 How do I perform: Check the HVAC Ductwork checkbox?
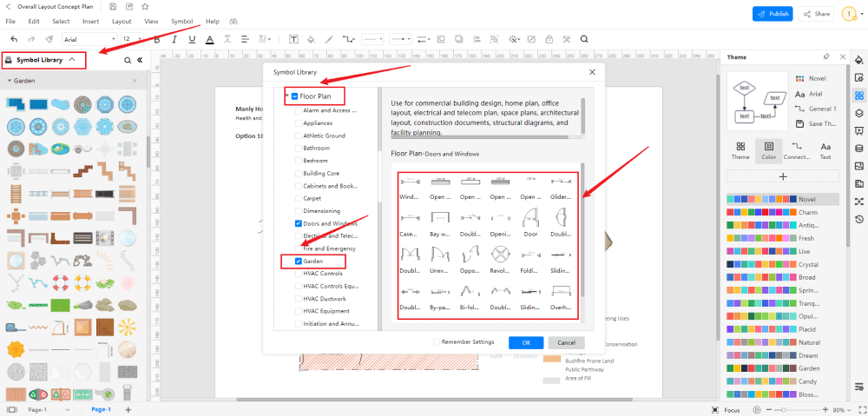tap(299, 299)
